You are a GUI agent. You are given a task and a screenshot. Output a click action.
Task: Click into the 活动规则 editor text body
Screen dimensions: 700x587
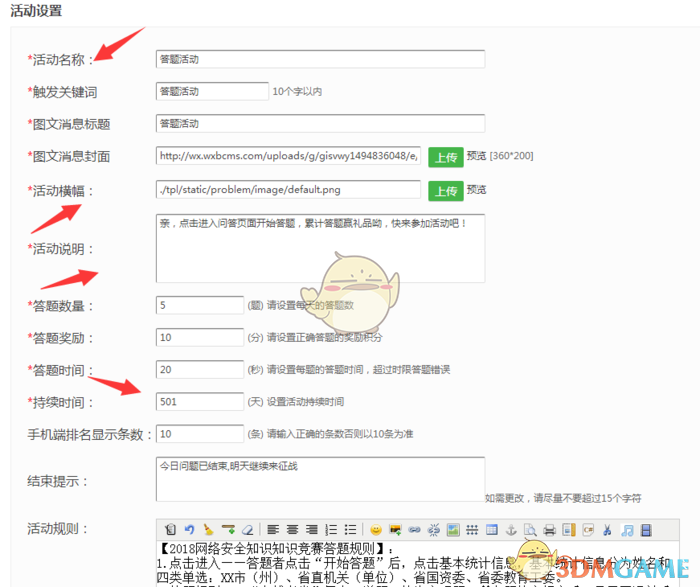click(x=417, y=563)
